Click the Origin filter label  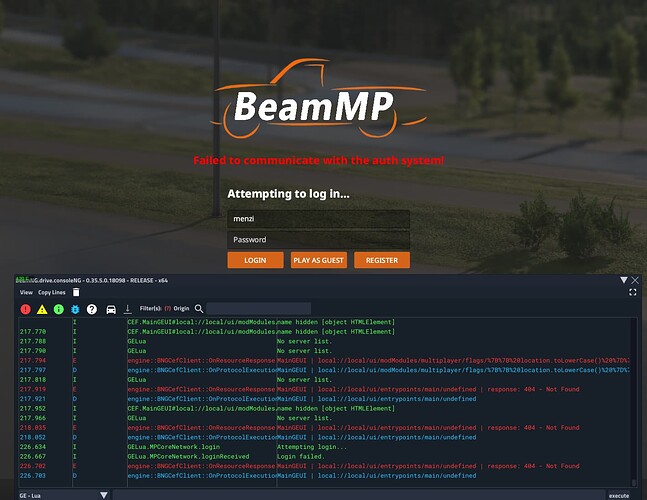coord(181,308)
